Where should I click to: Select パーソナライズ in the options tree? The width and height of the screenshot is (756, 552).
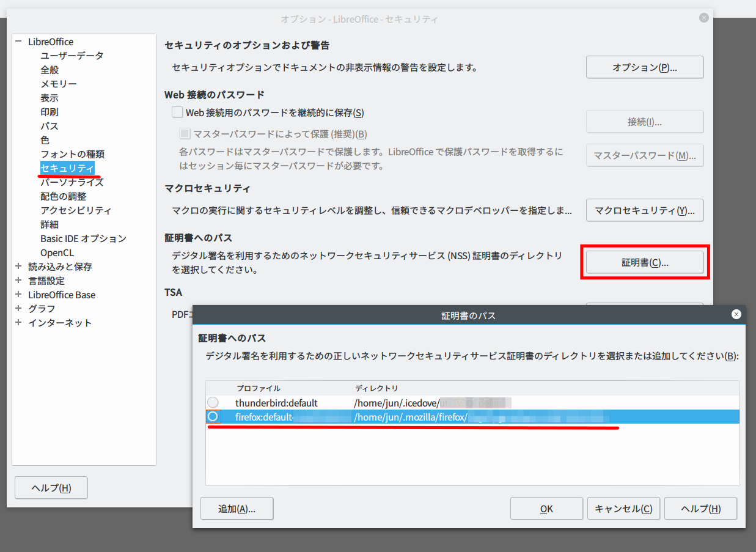click(72, 182)
